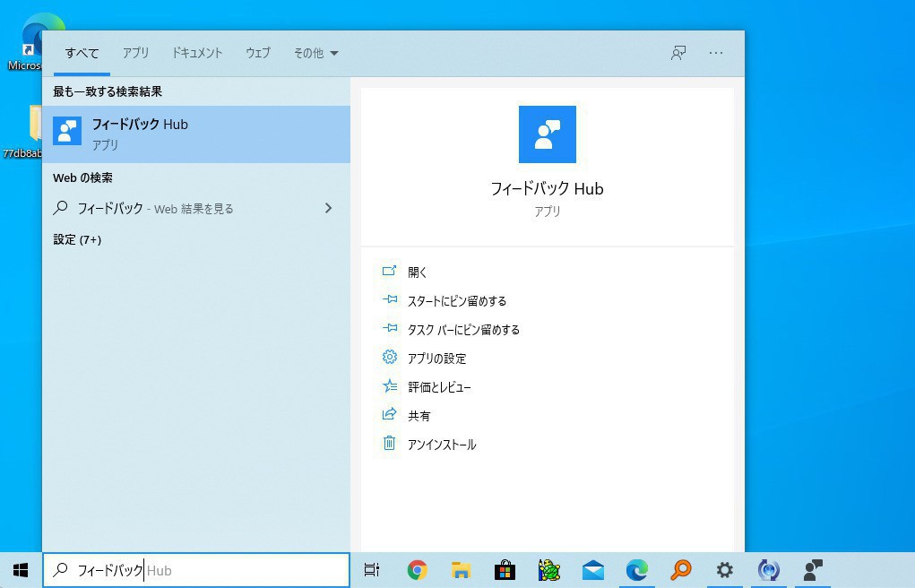The height and width of the screenshot is (588, 915).
Task: Launch Microsoft Store from the taskbar
Action: [505, 570]
